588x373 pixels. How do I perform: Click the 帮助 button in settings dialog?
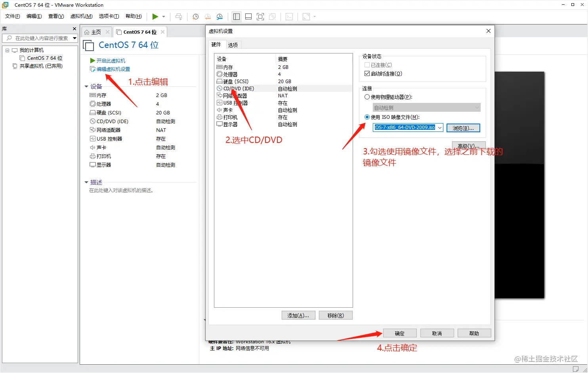tap(474, 333)
